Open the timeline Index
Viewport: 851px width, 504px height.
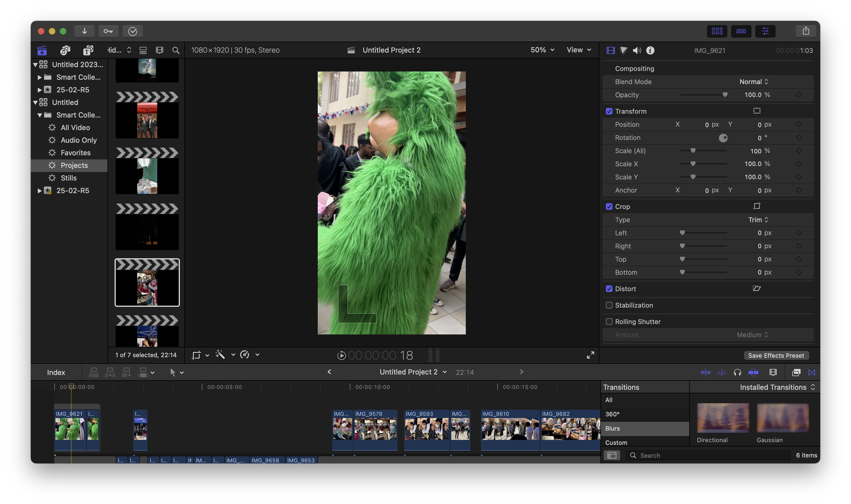tap(56, 372)
